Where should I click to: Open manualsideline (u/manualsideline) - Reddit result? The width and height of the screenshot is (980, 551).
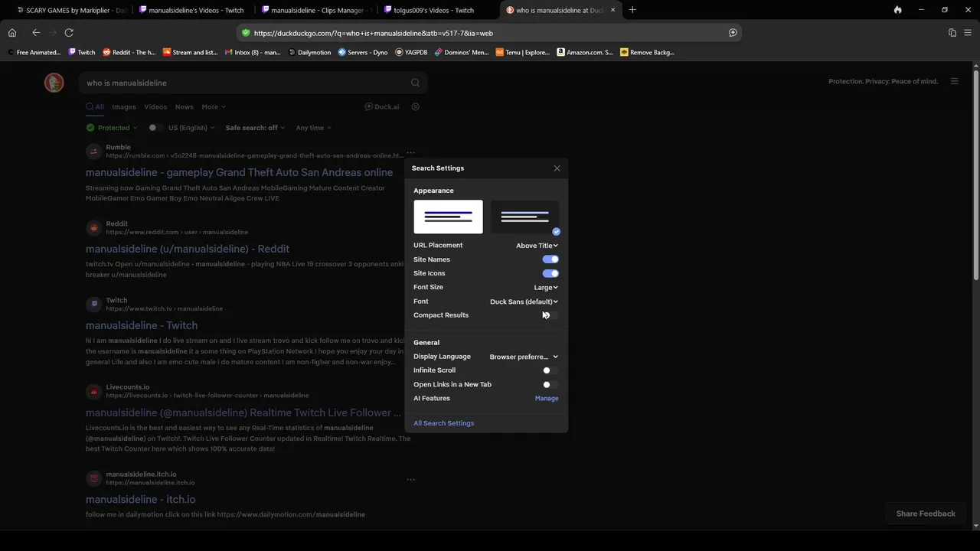point(188,249)
